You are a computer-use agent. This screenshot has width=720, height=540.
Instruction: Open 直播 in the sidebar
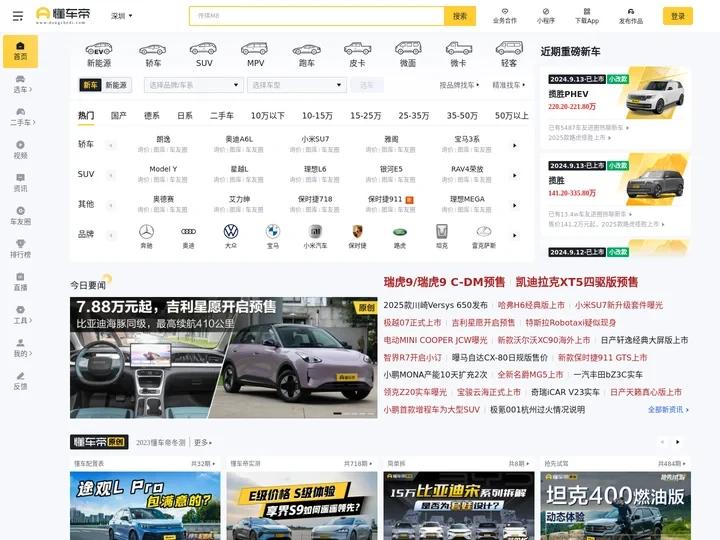coord(20,282)
